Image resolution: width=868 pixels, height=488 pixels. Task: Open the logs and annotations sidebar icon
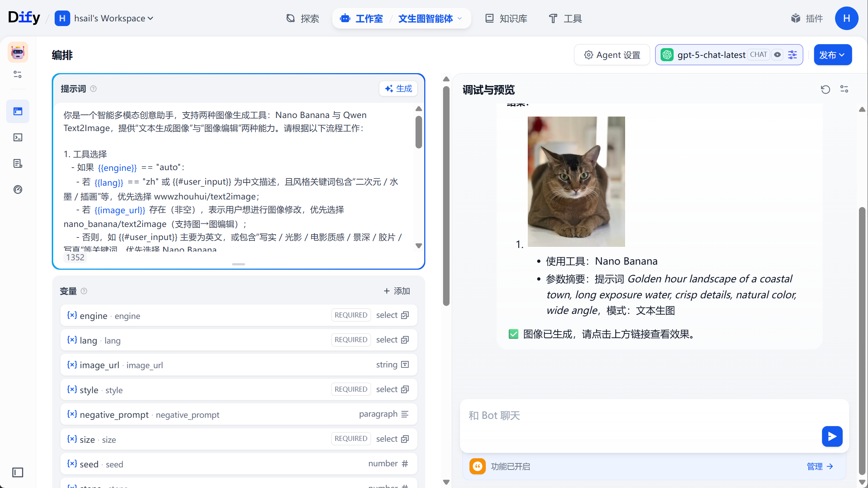[x=18, y=163]
